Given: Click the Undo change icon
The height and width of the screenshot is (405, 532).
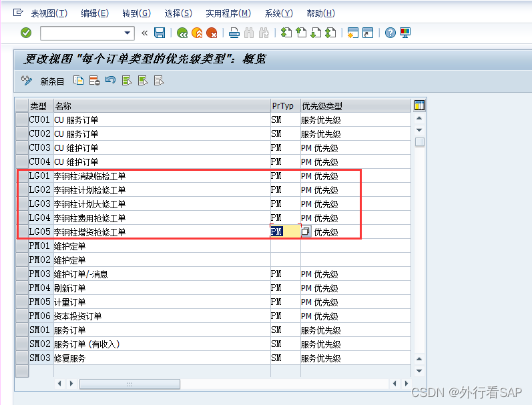Looking at the screenshot, I should click(110, 81).
